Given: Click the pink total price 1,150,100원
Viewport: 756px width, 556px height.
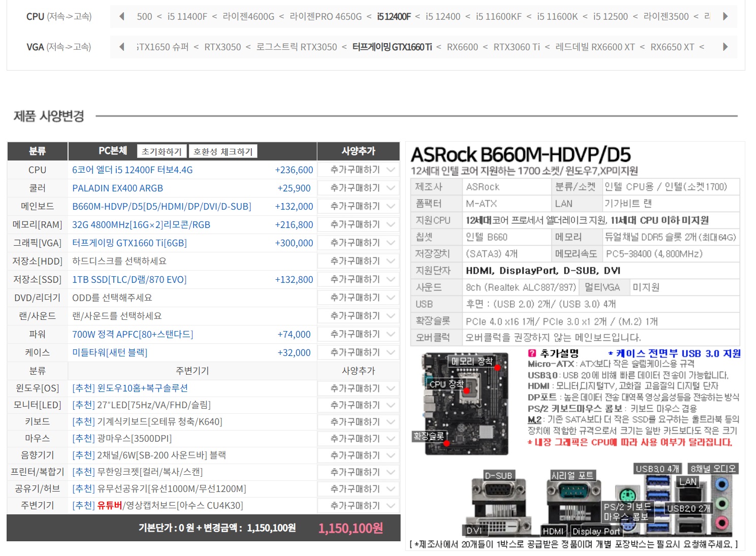Looking at the screenshot, I should tap(351, 529).
